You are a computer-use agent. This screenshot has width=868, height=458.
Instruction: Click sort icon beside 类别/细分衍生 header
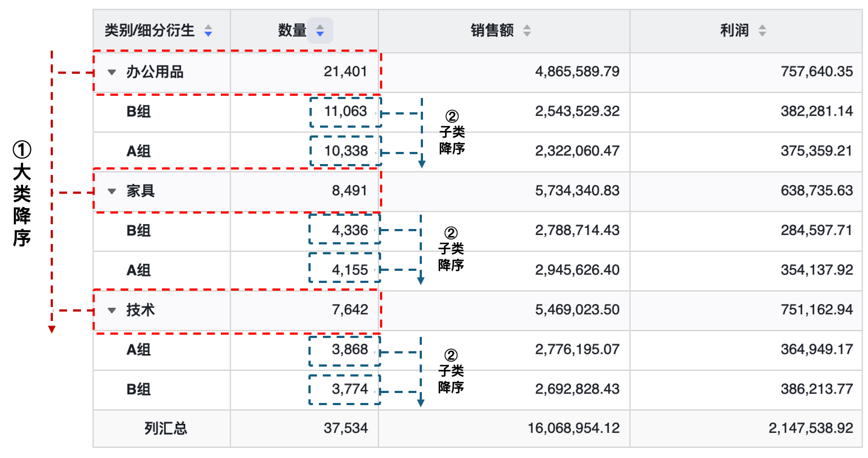pos(208,31)
